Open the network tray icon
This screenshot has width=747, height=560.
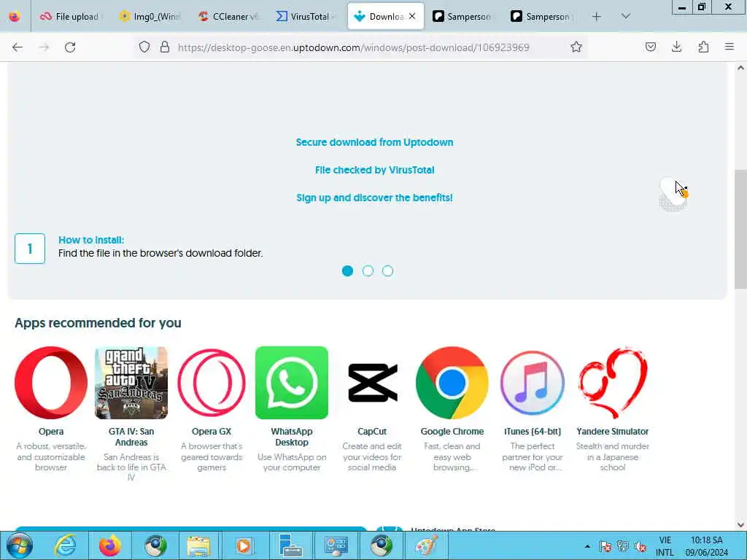click(x=623, y=546)
